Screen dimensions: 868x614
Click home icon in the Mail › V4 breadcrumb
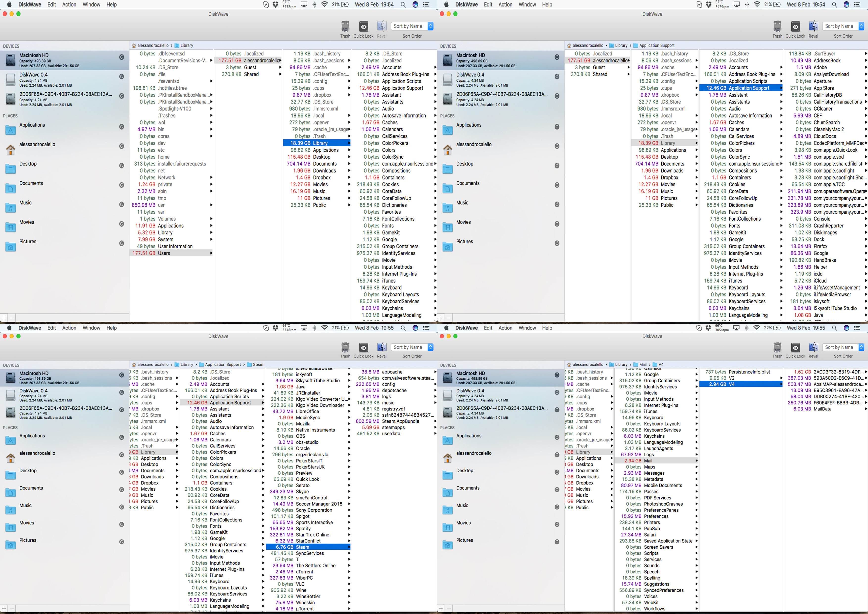pyautogui.click(x=569, y=365)
